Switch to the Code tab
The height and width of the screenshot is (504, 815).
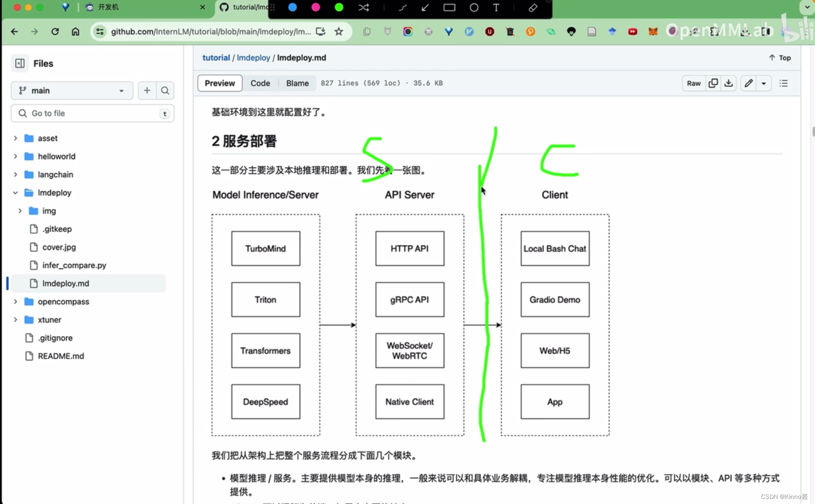click(260, 83)
